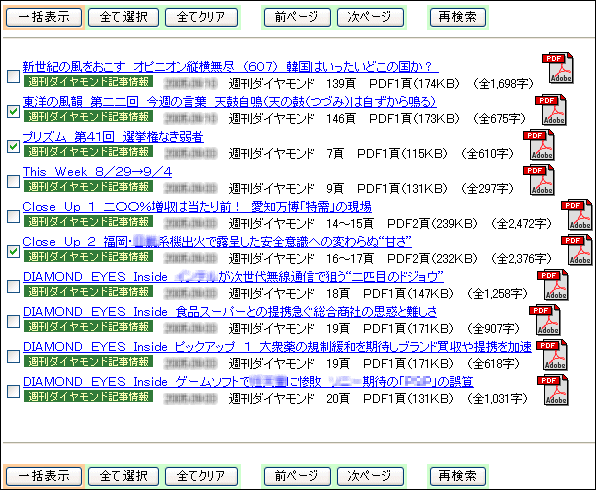Click 週刊ダイヤモンド記事情報 tag under 新世紀の風をおこす
This screenshot has width=596, height=490.
tap(88, 81)
